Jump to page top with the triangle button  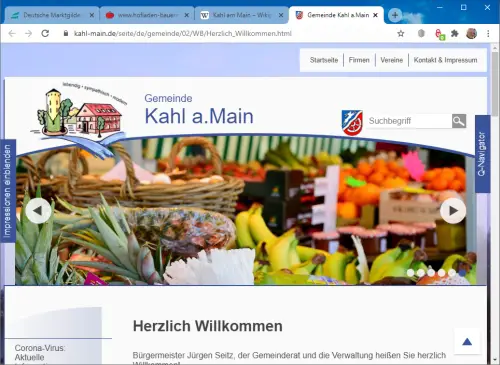coord(467,342)
